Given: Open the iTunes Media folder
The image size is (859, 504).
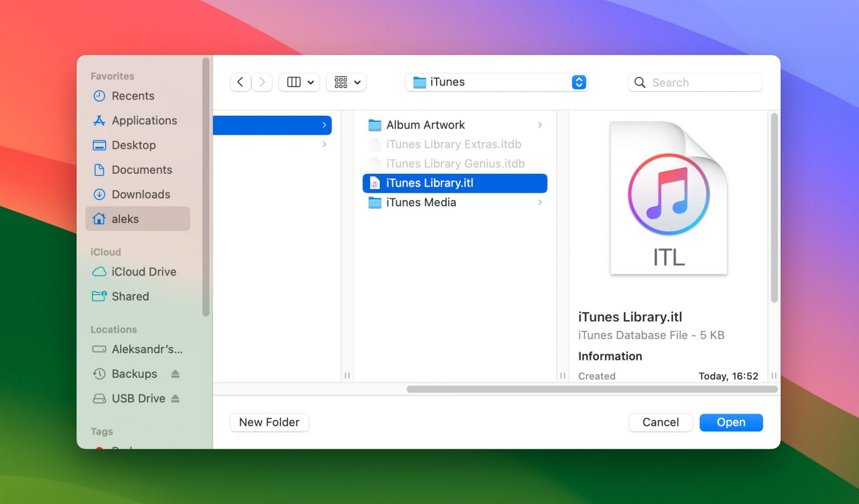Looking at the screenshot, I should click(455, 202).
